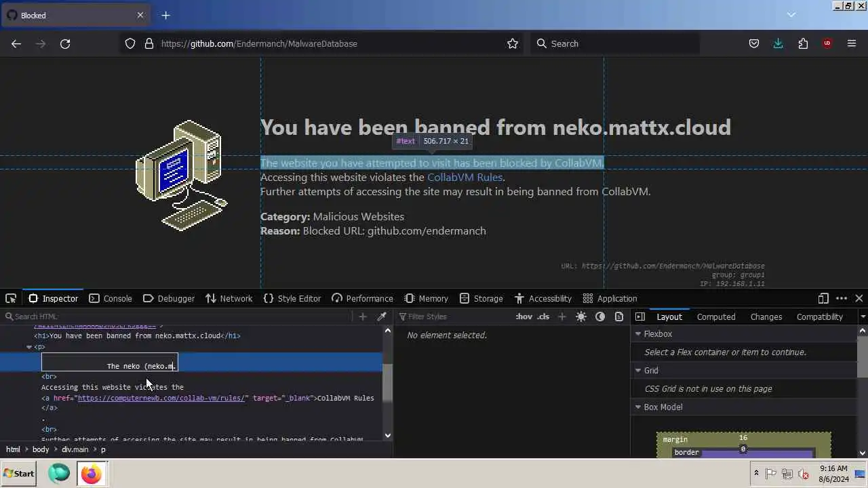The height and width of the screenshot is (488, 868).
Task: Open the Network tab
Action: pos(229,298)
